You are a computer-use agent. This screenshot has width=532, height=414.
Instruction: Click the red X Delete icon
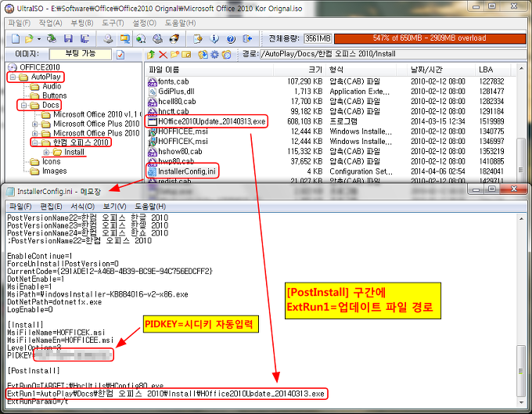[x=164, y=54]
